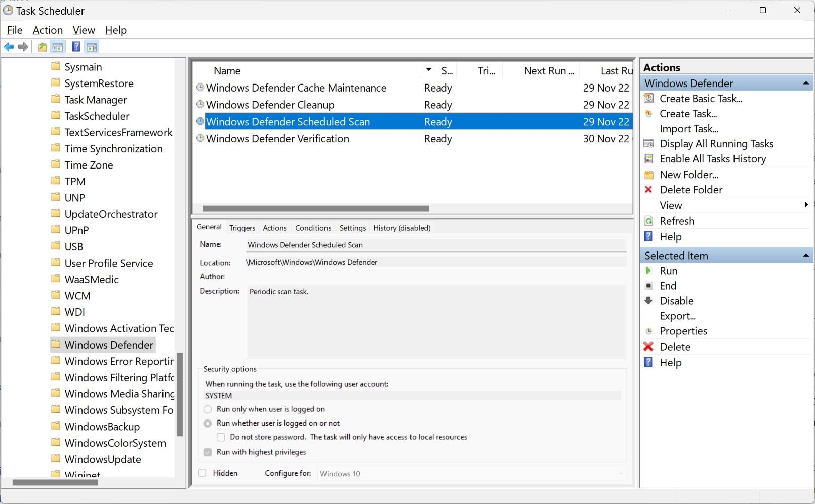Click the Refresh icon in Actions pane
815x504 pixels.
coord(649,221)
